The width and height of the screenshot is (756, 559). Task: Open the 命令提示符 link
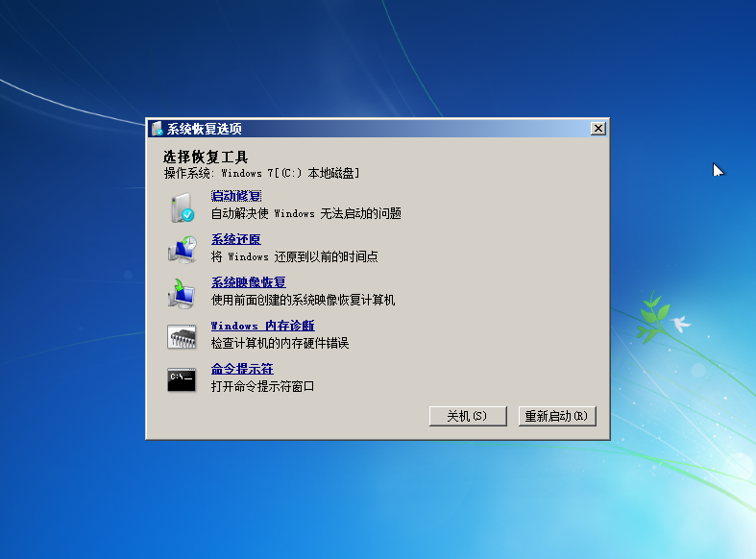[x=242, y=369]
